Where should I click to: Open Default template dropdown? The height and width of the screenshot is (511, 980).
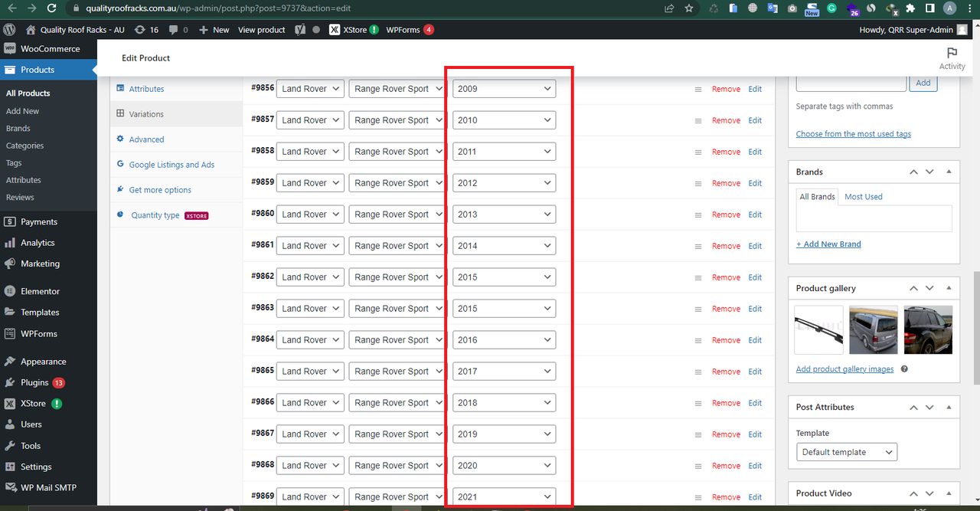[x=847, y=452]
